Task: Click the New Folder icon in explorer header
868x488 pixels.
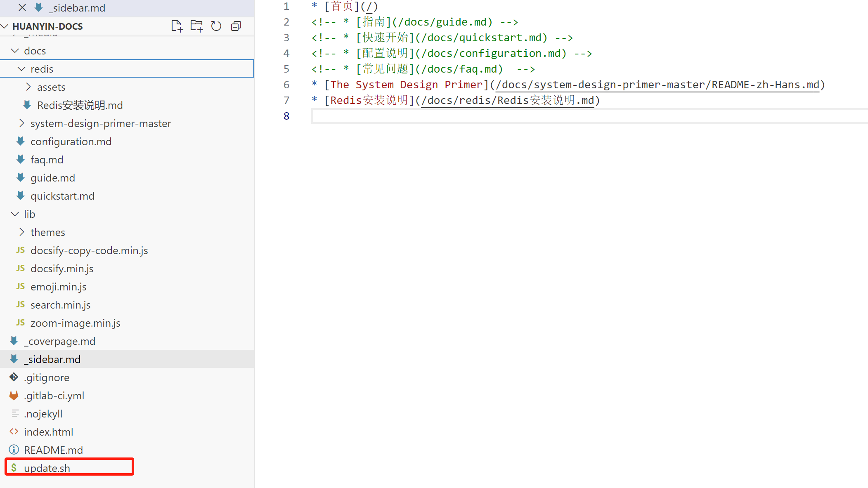Action: tap(196, 26)
